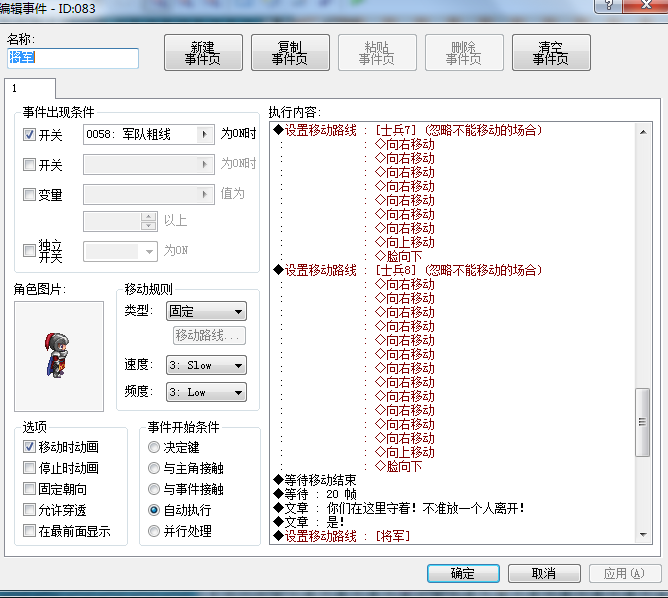Enable the second 开关 condition checkbox
Viewport: 668px width, 598px height.
tap(29, 164)
